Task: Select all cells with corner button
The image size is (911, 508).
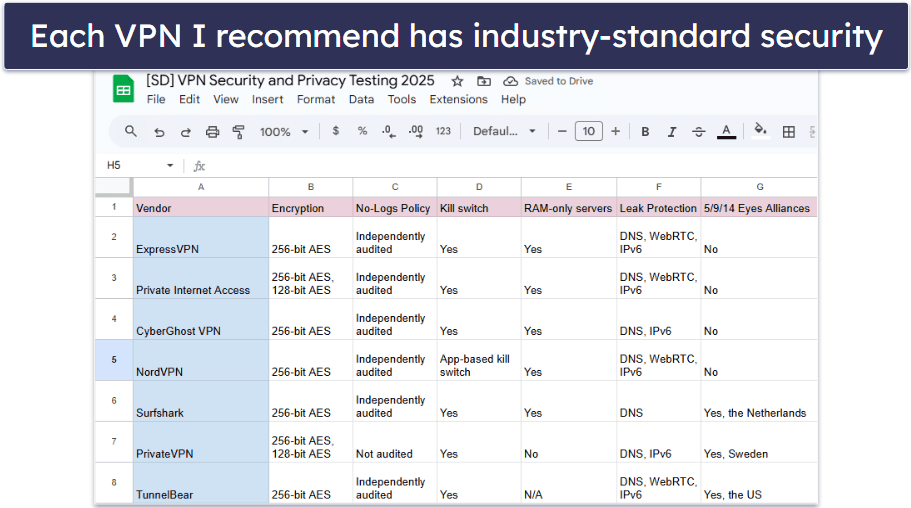Action: (113, 187)
